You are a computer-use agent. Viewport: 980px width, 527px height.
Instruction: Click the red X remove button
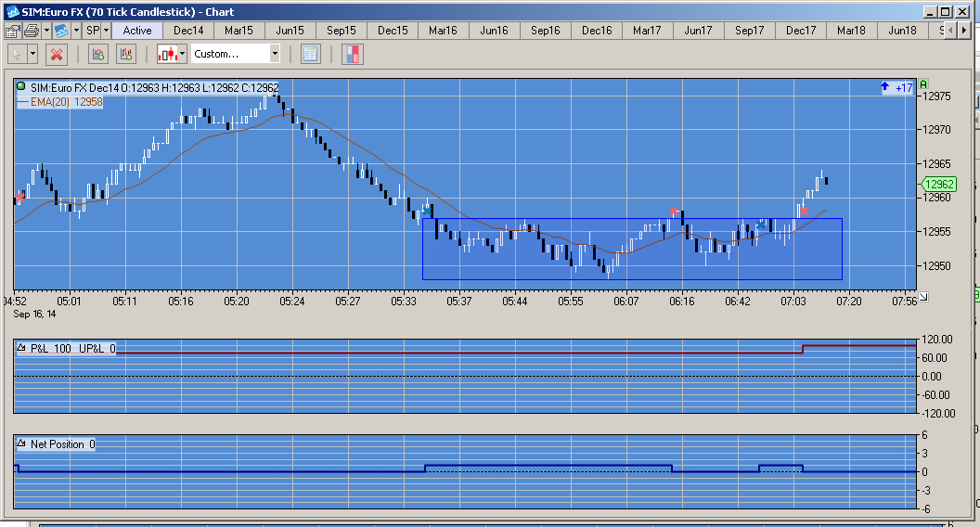coord(57,55)
